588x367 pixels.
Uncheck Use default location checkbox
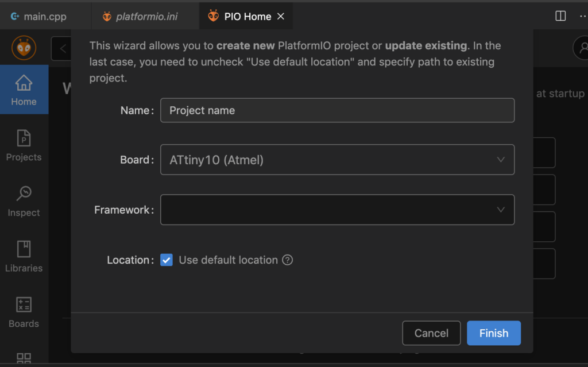[x=167, y=260]
